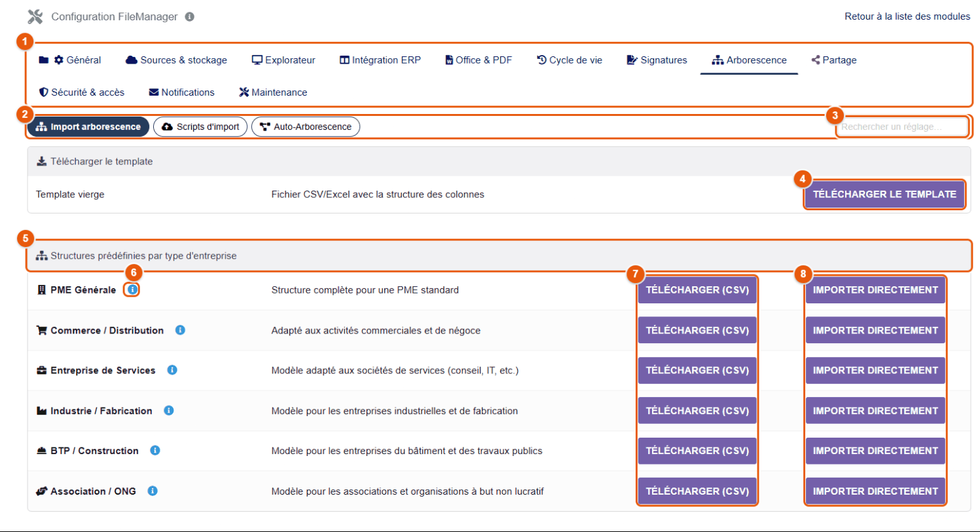Select the Import arborescence sub-tab
The image size is (980, 532).
click(88, 126)
